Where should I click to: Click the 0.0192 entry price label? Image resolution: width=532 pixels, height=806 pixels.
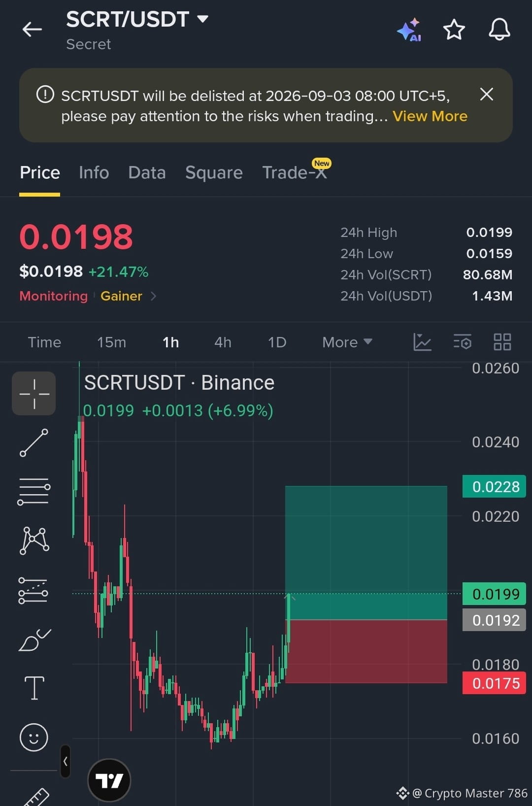pos(494,620)
